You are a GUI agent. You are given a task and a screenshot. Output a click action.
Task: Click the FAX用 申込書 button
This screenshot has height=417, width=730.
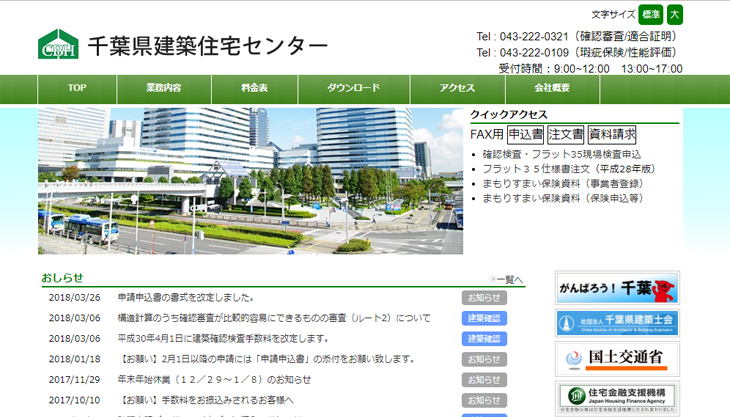[x=525, y=134]
